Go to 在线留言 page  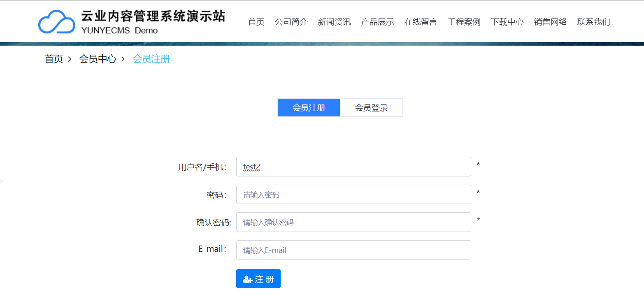click(x=421, y=22)
